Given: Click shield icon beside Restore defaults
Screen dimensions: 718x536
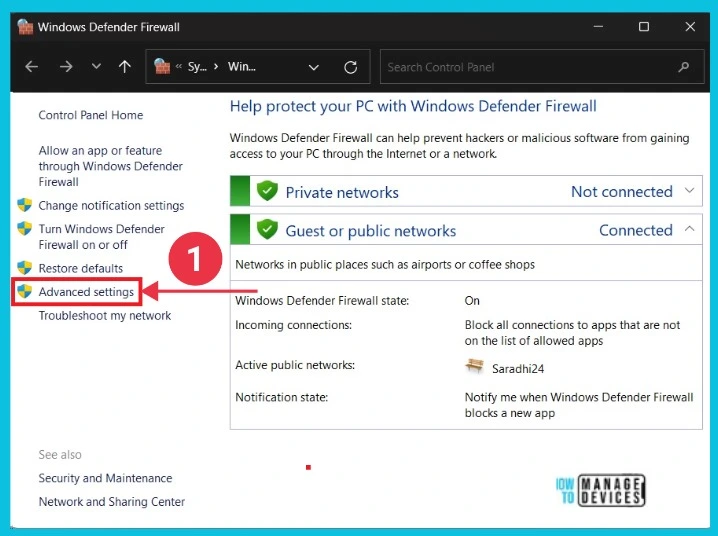Looking at the screenshot, I should (x=25, y=267).
